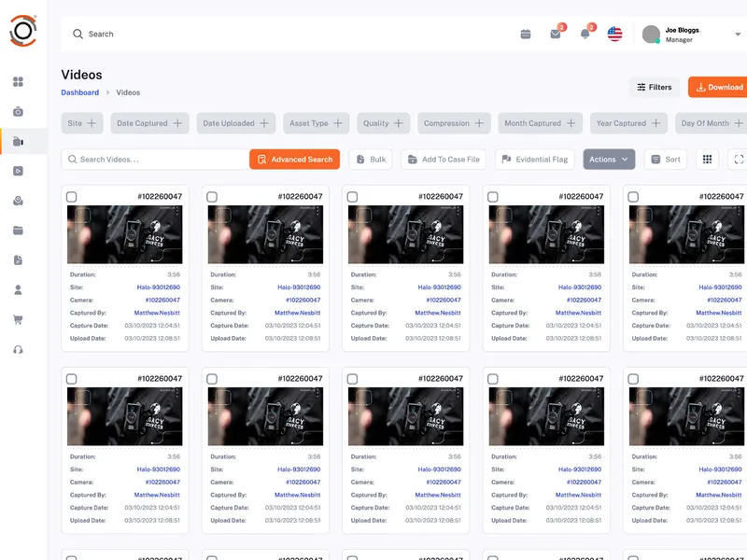Click the Videos page heading
The image size is (747, 560).
[x=81, y=75]
